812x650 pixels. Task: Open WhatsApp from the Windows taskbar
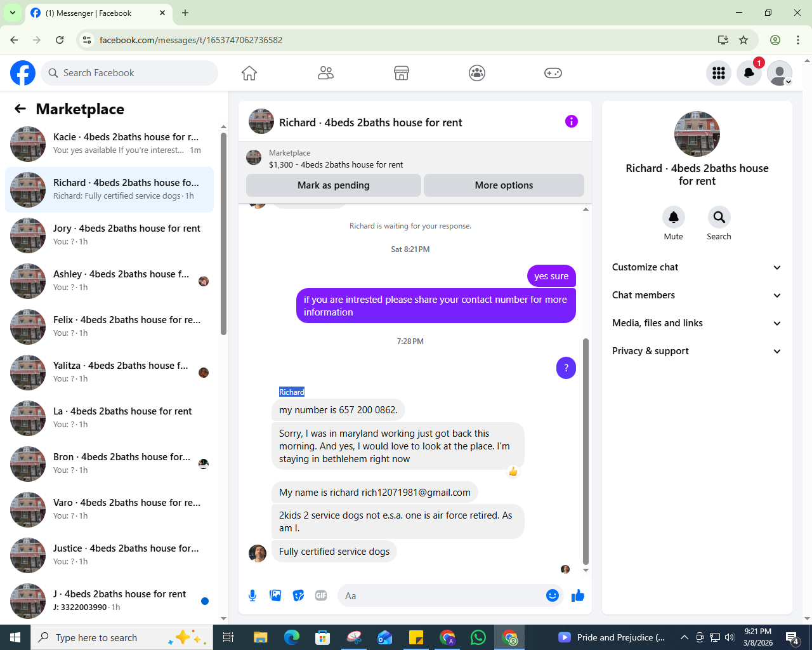click(x=478, y=637)
